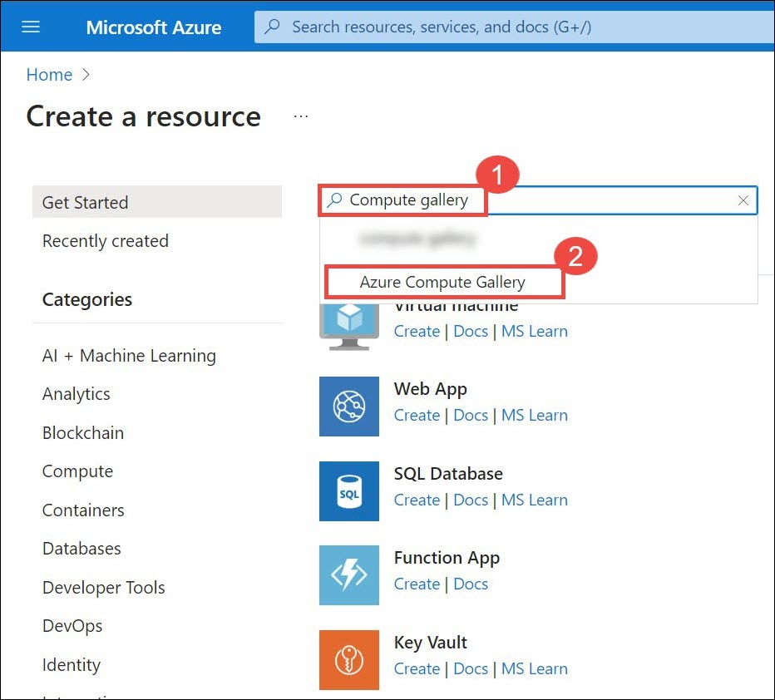The image size is (775, 700).
Task: Open the AI + Machine Learning category
Action: pyautogui.click(x=129, y=356)
